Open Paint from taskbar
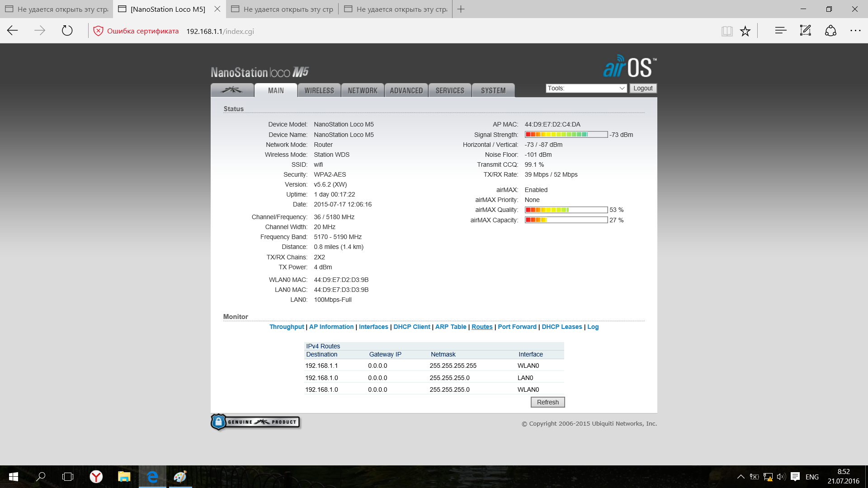868x488 pixels. coord(180,477)
